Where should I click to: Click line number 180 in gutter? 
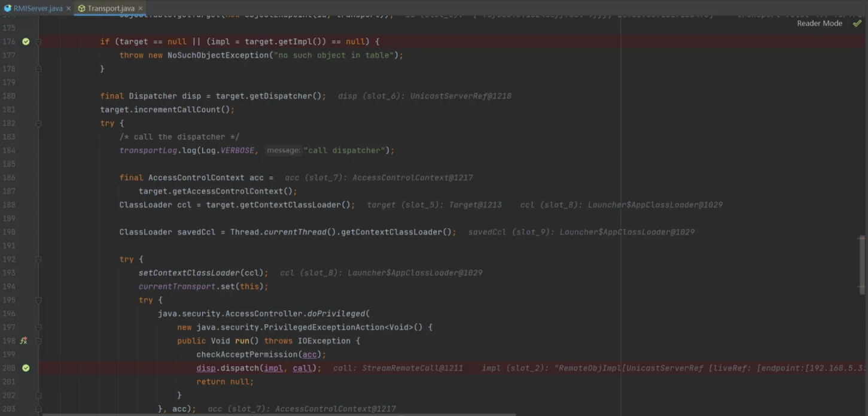(9, 96)
